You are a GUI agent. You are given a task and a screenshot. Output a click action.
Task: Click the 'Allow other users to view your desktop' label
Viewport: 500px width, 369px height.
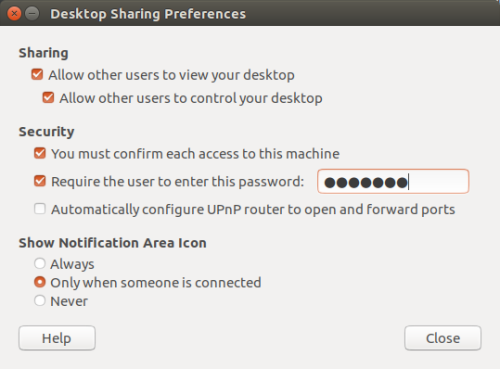tap(171, 75)
